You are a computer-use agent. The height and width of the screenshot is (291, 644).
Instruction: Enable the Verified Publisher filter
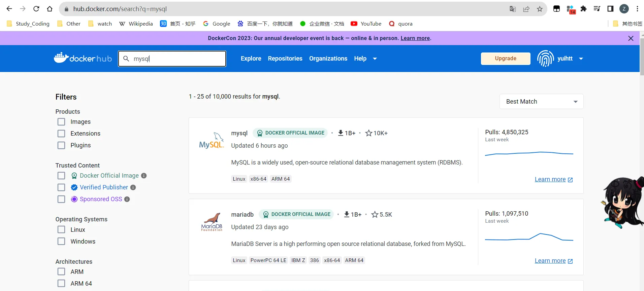click(x=61, y=187)
